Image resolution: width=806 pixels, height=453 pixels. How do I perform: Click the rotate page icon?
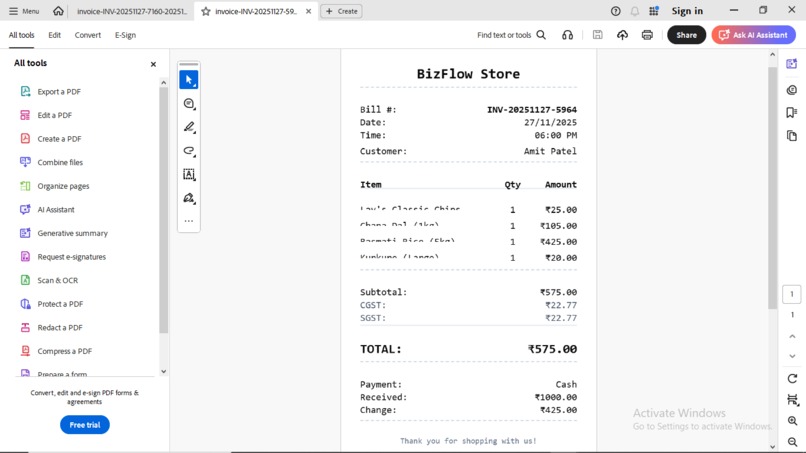click(x=792, y=378)
